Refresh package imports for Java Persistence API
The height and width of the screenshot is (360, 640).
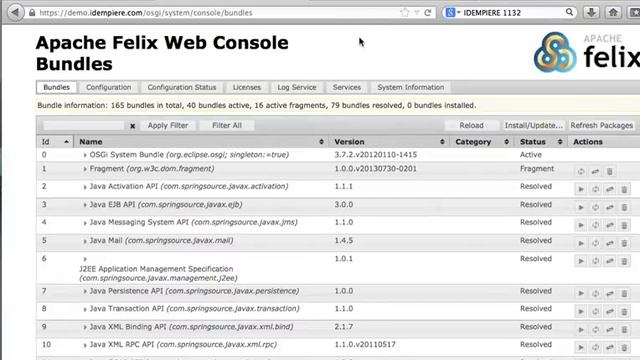coord(596,293)
